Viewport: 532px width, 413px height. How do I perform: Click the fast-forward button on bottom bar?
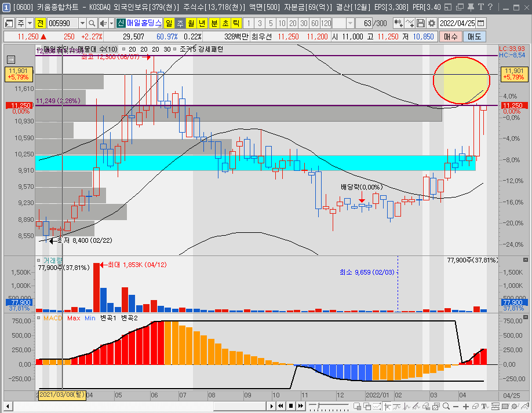tap(301, 406)
